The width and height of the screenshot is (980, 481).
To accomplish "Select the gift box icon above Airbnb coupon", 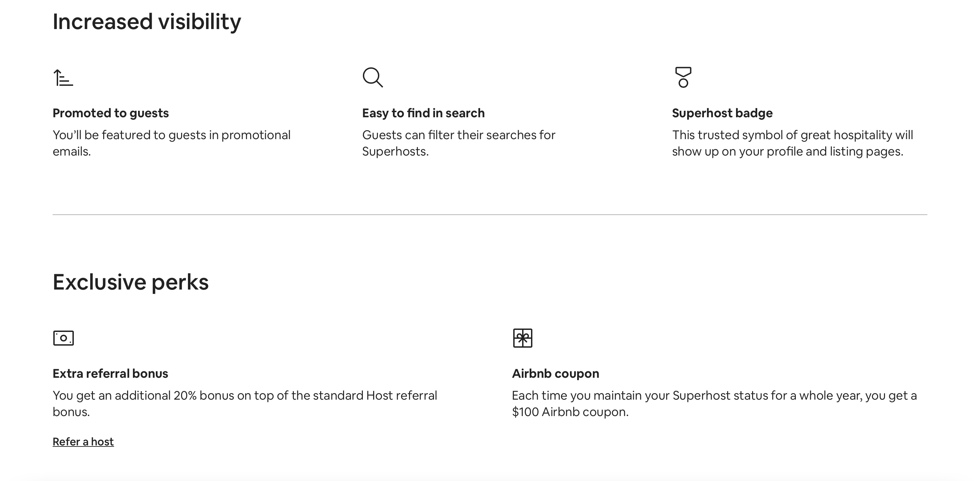I will pyautogui.click(x=523, y=338).
